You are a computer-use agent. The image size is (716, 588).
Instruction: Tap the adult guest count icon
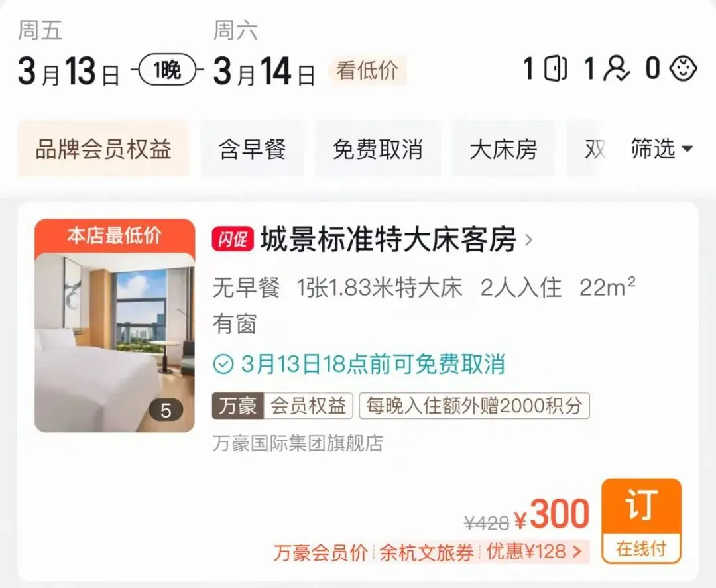coord(617,70)
